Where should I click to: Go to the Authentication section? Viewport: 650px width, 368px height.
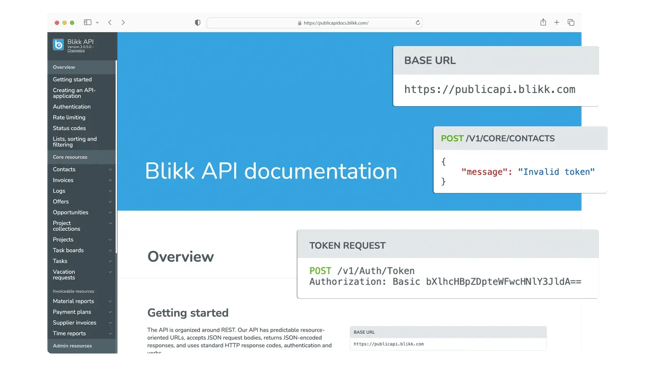click(71, 107)
